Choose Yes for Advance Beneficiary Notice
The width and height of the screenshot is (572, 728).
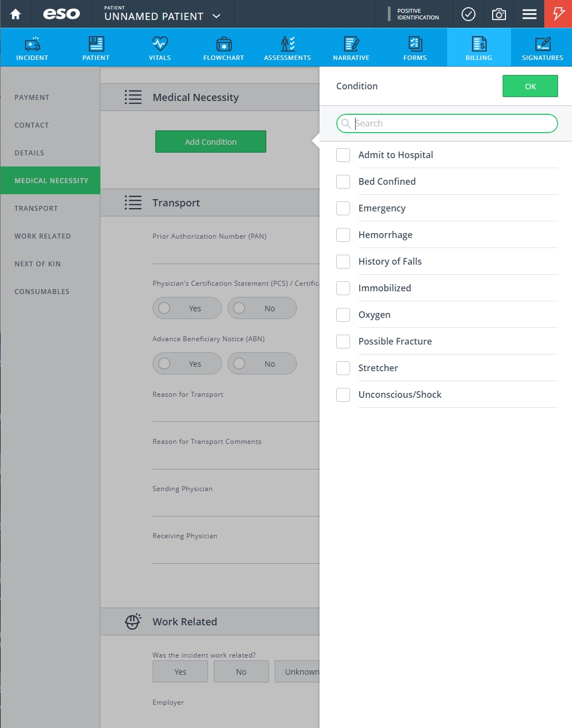(187, 363)
